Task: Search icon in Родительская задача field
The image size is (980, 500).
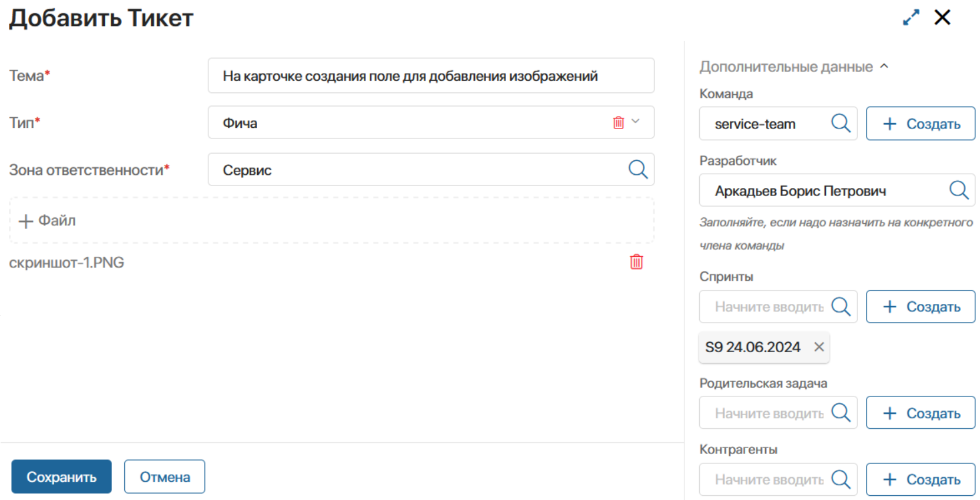Action: click(841, 413)
